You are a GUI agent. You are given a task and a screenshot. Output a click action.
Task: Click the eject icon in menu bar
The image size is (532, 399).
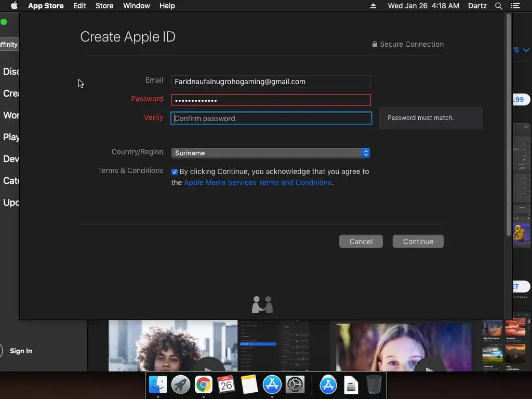point(373,6)
